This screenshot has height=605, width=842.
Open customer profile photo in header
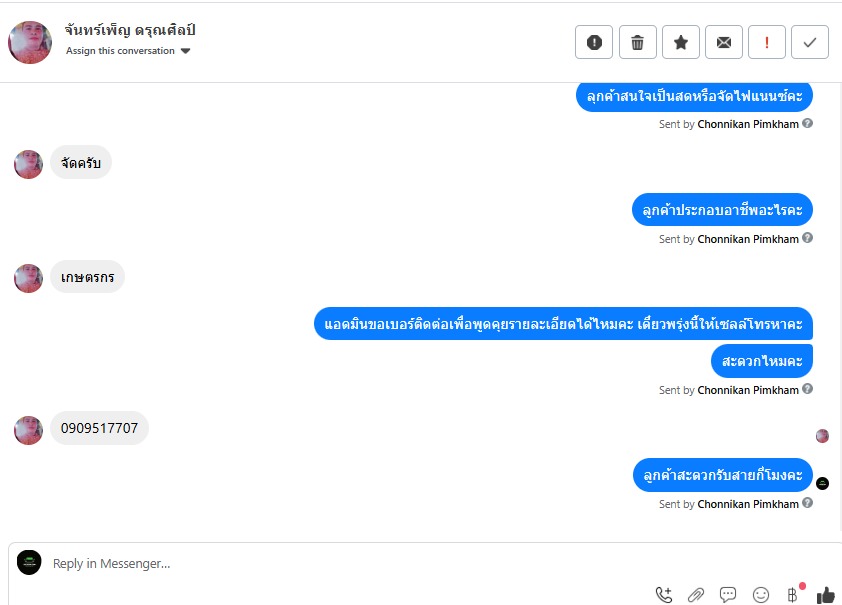(x=30, y=42)
